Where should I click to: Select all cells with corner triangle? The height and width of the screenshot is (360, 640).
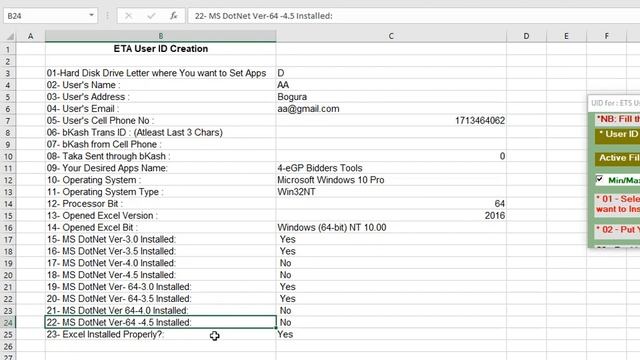coord(9,36)
